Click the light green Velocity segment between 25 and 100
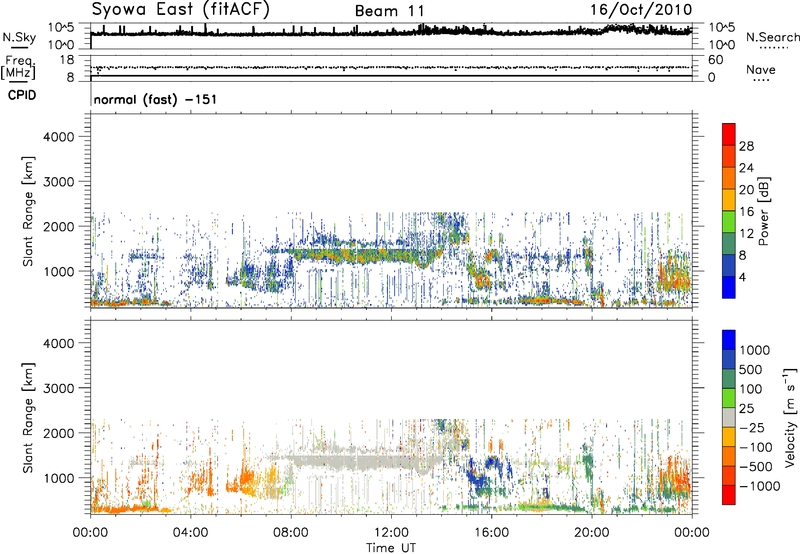This screenshot has width=800, height=554. click(729, 398)
